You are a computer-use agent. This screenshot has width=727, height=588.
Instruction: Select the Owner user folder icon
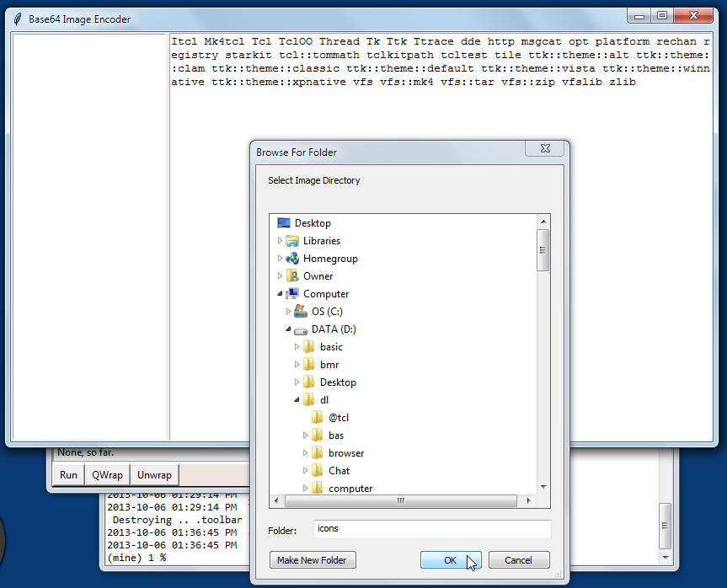[x=291, y=276]
